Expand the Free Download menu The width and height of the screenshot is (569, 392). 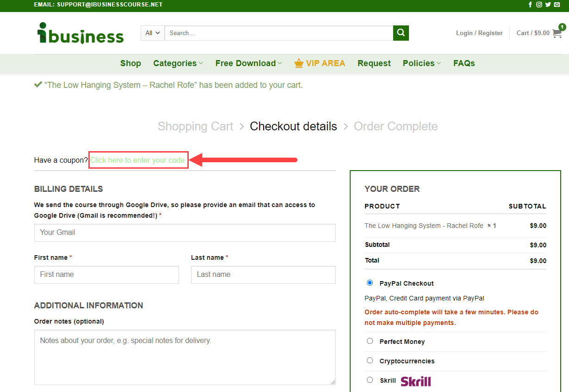pos(248,63)
